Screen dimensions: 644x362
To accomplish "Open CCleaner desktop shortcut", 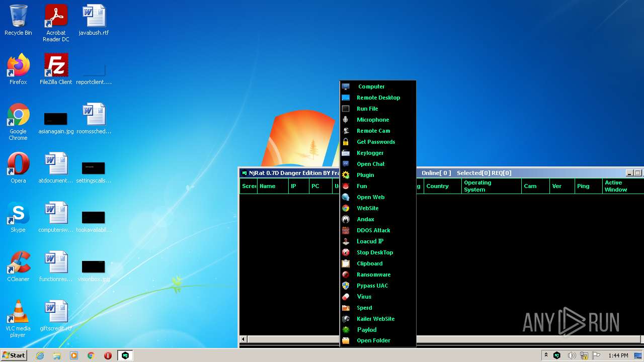I will [x=18, y=266].
